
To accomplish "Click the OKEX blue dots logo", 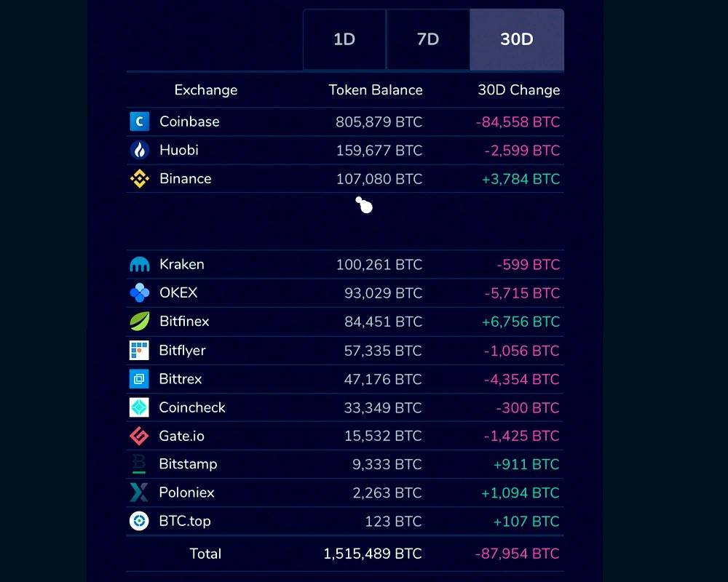I will pos(139,293).
